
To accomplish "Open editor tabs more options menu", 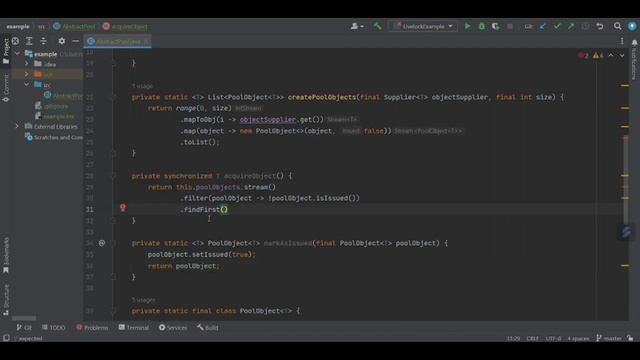I will [x=622, y=41].
